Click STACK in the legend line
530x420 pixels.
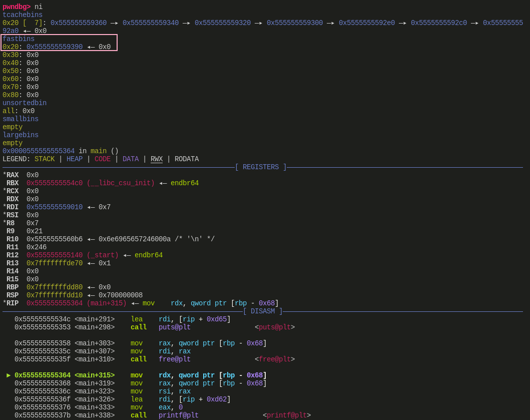tap(45, 159)
